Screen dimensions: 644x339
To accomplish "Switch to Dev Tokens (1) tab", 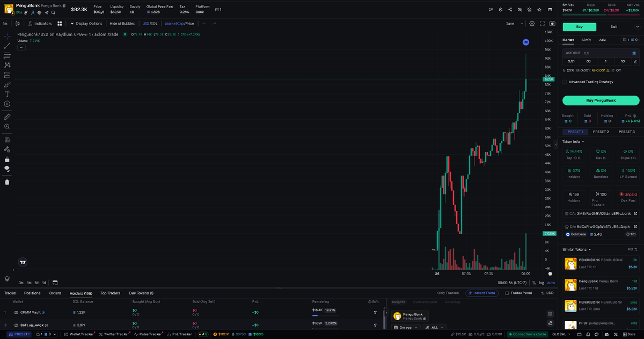I will [141, 293].
